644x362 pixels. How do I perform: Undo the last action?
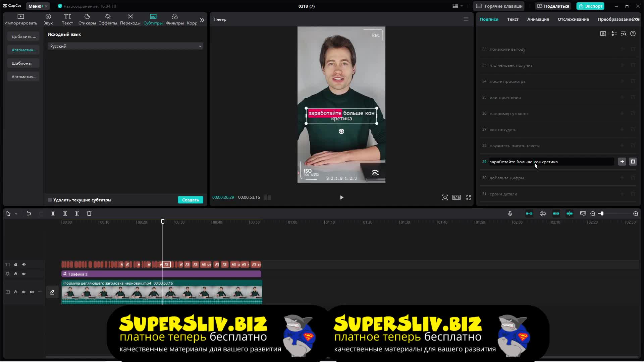[x=29, y=214]
